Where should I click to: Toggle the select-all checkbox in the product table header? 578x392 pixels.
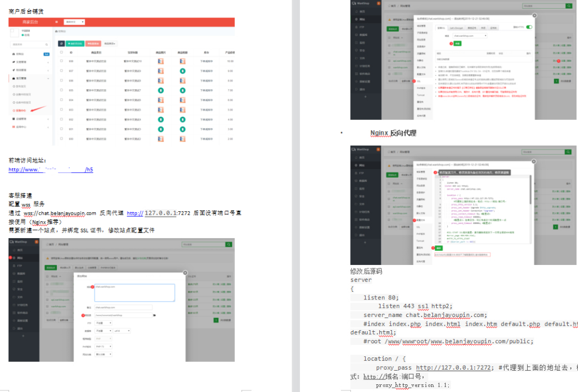coord(61,52)
